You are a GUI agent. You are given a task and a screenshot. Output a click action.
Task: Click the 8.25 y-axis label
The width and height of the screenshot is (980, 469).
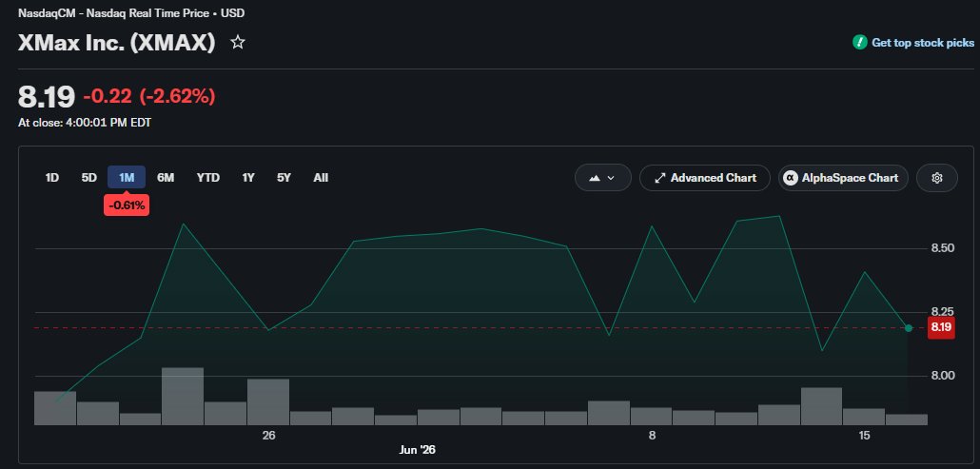coord(943,312)
